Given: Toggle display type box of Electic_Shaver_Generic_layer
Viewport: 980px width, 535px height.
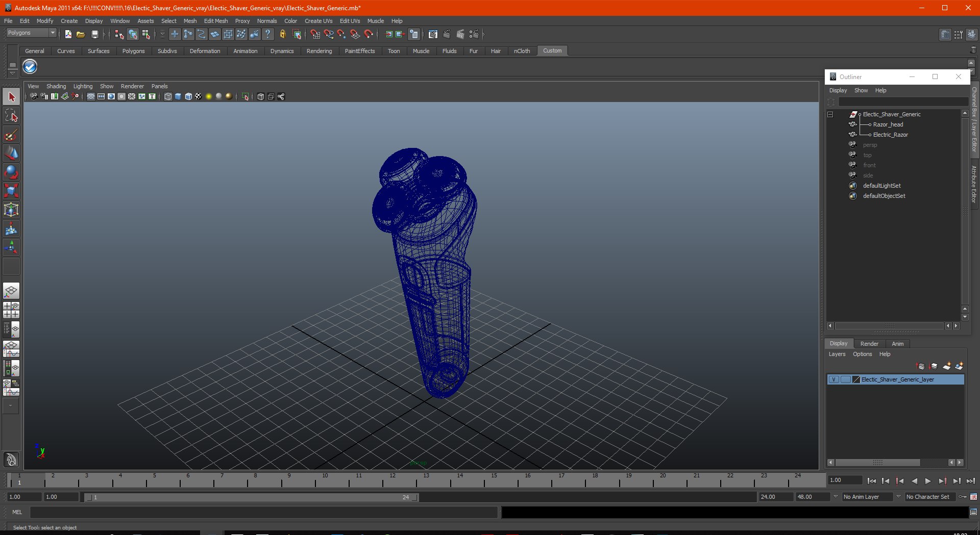Looking at the screenshot, I should coord(845,379).
